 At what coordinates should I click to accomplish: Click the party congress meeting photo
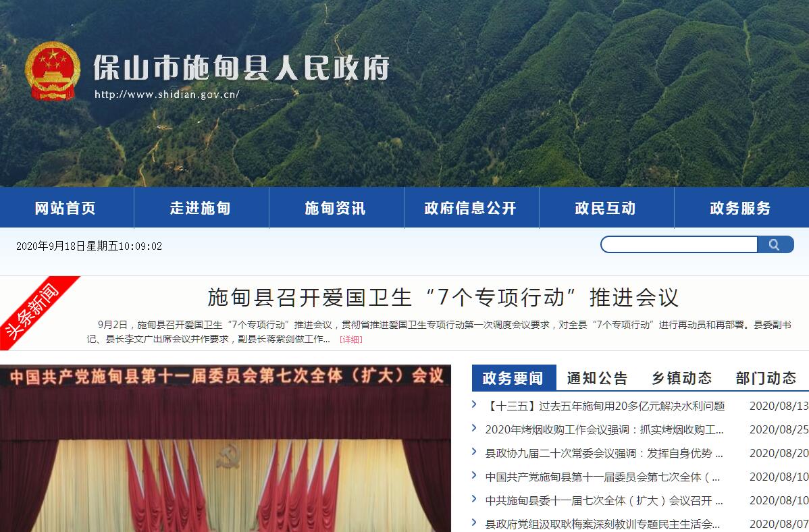click(226, 448)
